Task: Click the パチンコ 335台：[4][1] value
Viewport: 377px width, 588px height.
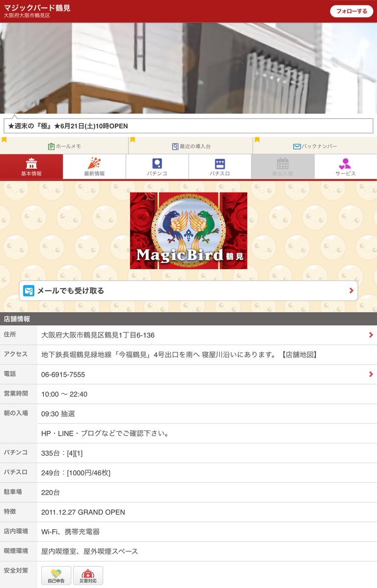Action: [x=62, y=453]
